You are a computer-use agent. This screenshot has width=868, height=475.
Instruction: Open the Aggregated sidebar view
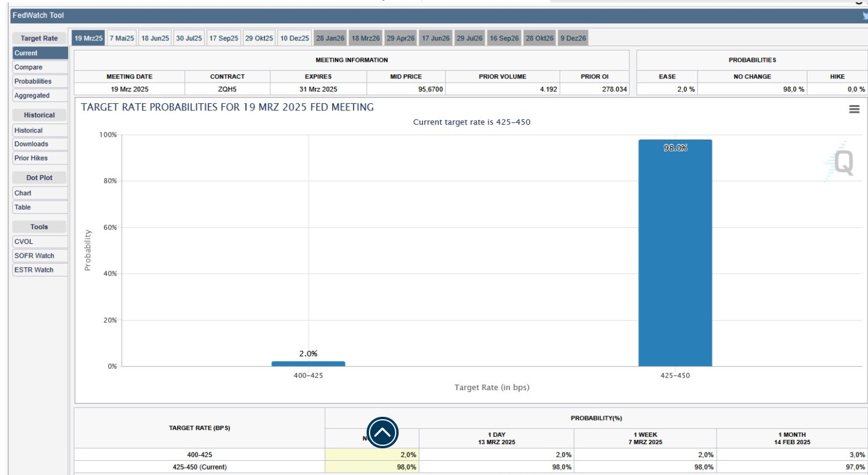click(40, 96)
